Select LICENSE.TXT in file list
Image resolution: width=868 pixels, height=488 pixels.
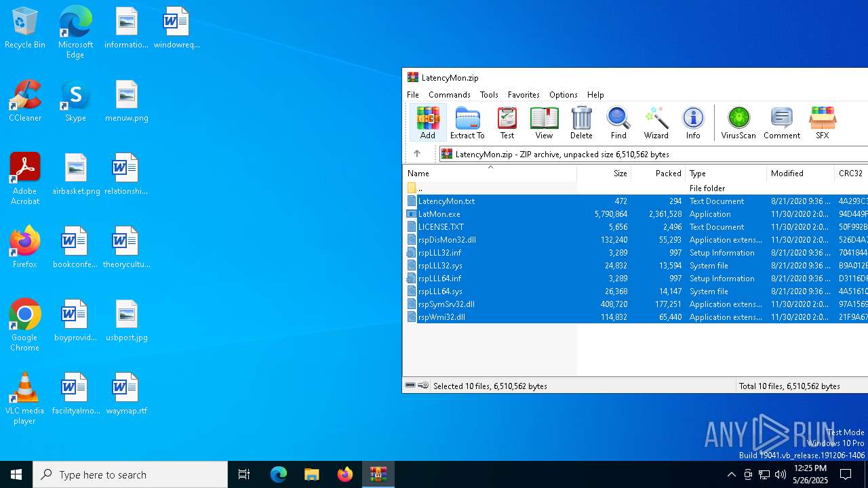(635, 227)
